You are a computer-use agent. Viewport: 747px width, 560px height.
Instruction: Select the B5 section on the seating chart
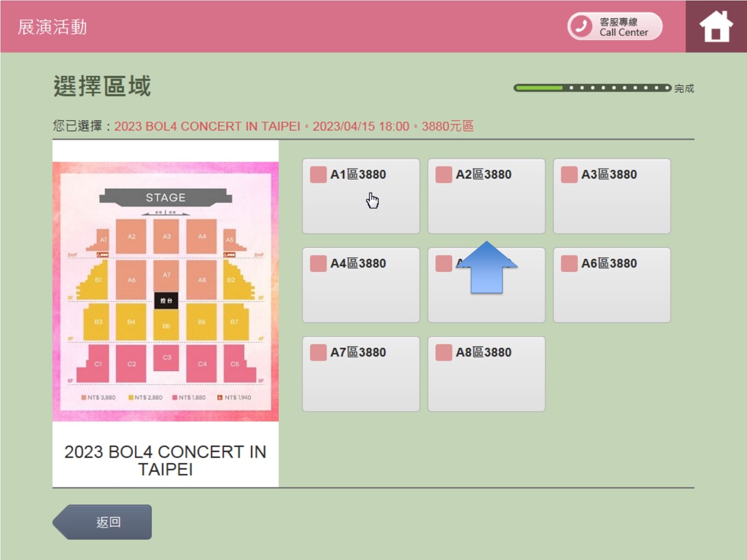167,326
